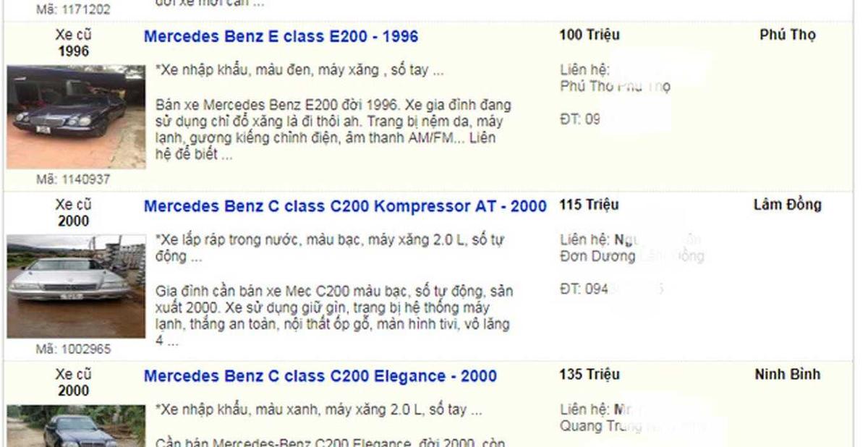Click the 115 Triệu price

point(589,205)
